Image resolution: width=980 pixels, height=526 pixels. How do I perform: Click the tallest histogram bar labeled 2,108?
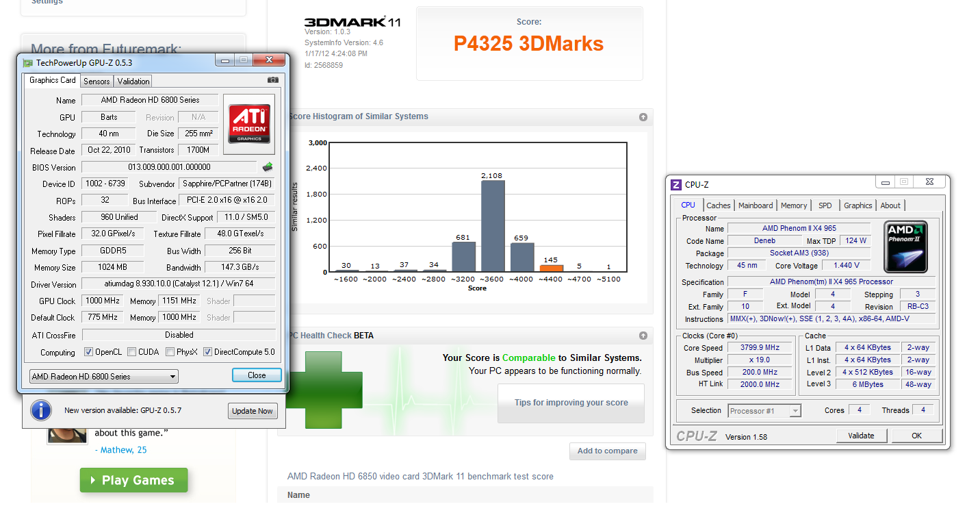point(492,227)
